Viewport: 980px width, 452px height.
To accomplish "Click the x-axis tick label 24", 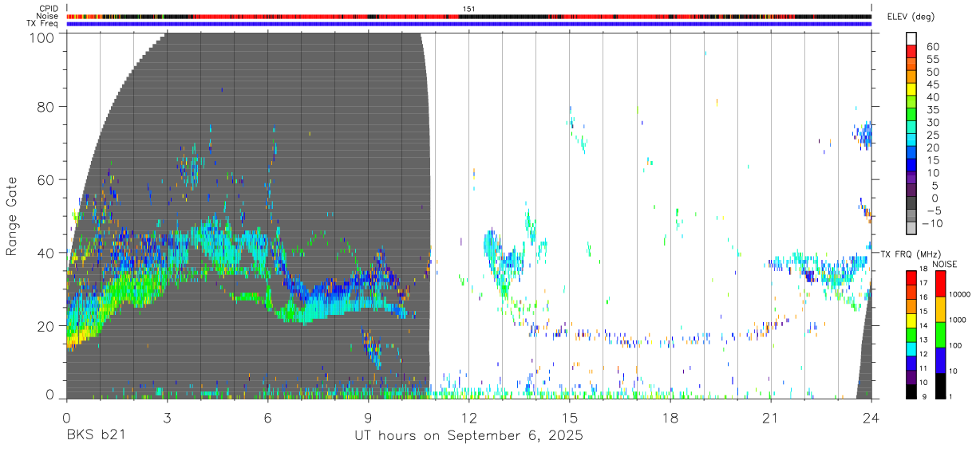I will tap(871, 417).
